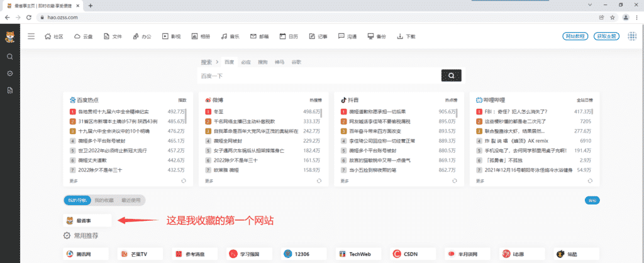Switch to 我的收藏 tab
This screenshot has height=263, width=644.
pos(104,200)
